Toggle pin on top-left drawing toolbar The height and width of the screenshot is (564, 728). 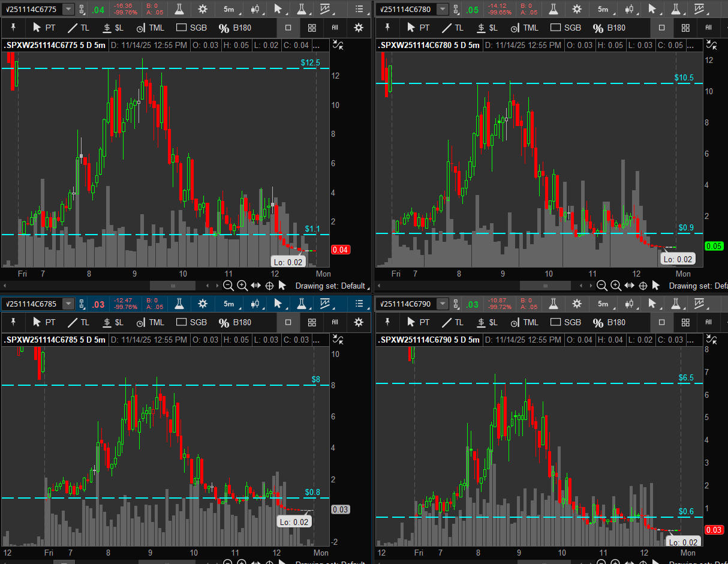coord(13,27)
